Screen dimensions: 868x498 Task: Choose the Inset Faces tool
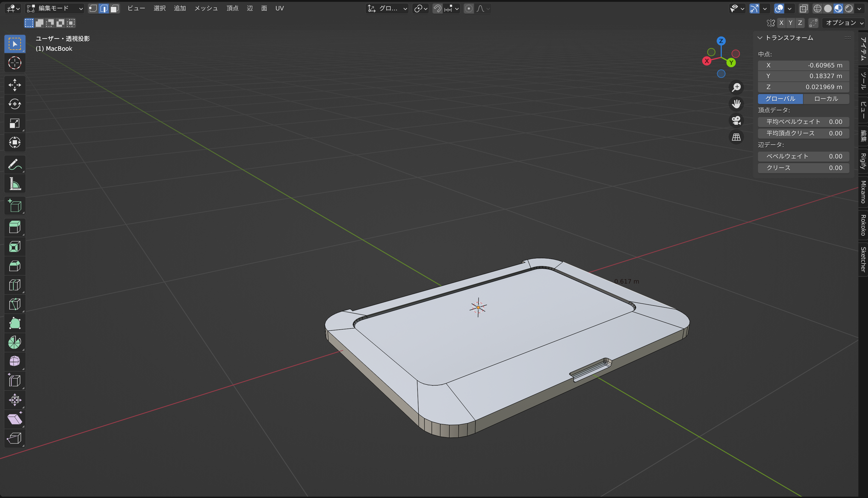tap(15, 247)
